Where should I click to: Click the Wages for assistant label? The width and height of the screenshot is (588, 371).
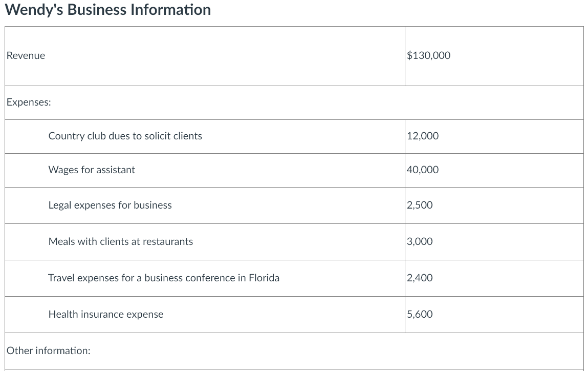(x=92, y=170)
